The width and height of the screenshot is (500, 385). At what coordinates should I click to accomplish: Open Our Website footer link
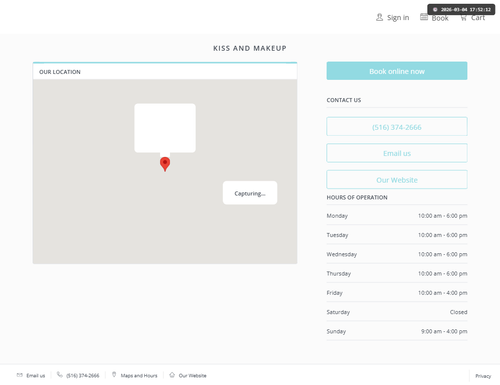click(193, 376)
